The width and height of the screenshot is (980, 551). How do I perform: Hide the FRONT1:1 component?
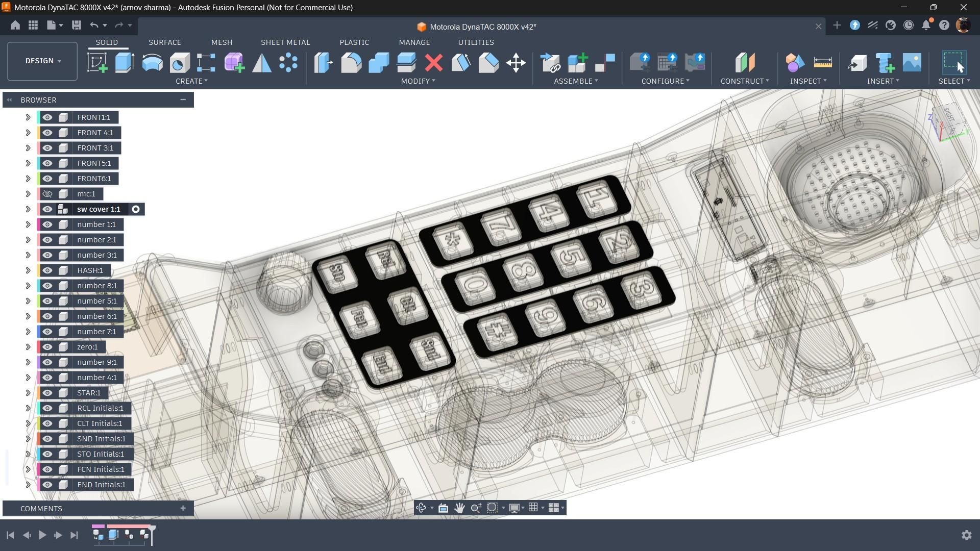pos(47,117)
